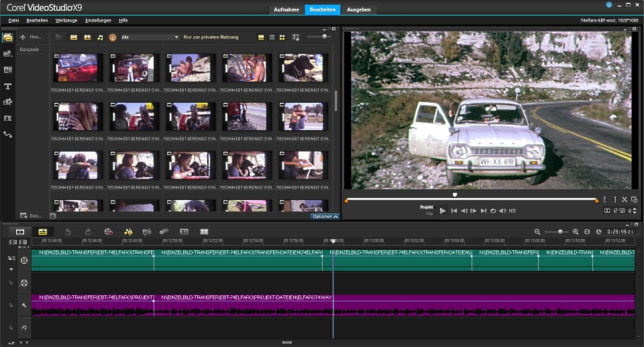Expand the Optionen panel
Viewport: 644px width, 347px height.
(325, 216)
